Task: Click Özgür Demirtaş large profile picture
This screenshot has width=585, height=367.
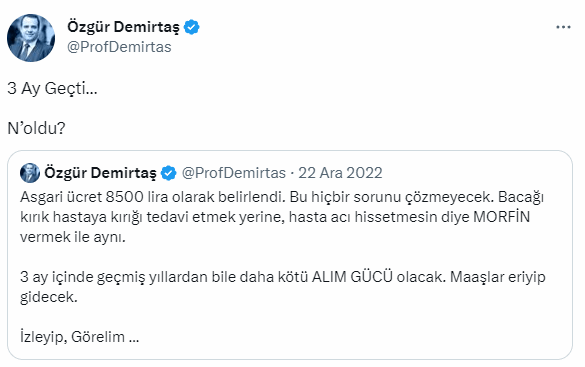Action: pyautogui.click(x=31, y=38)
